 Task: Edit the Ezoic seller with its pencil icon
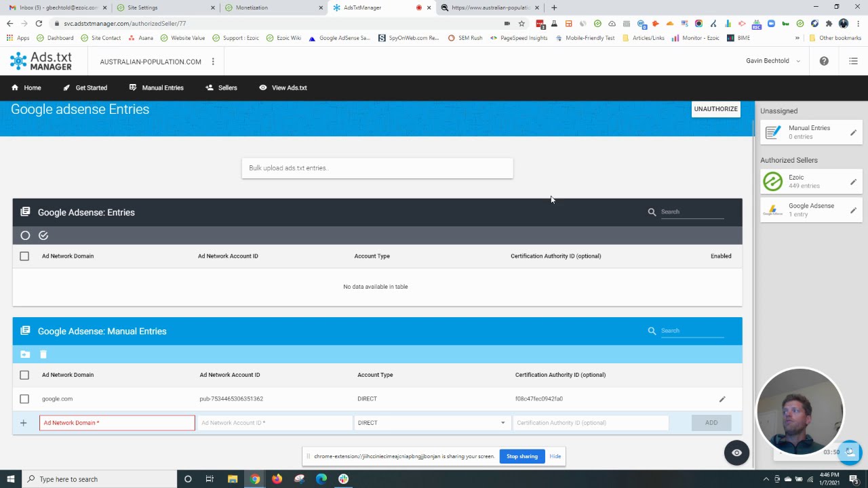click(x=853, y=182)
